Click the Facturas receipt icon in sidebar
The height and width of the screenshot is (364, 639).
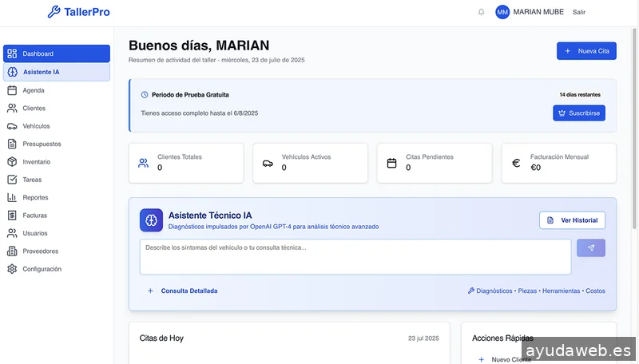coord(12,216)
